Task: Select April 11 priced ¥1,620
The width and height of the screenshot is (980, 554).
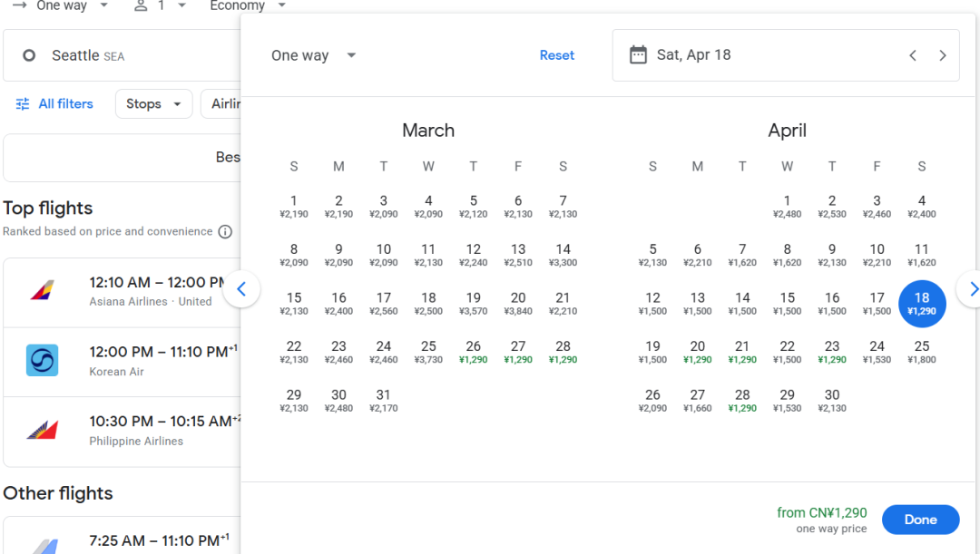Action: 922,255
